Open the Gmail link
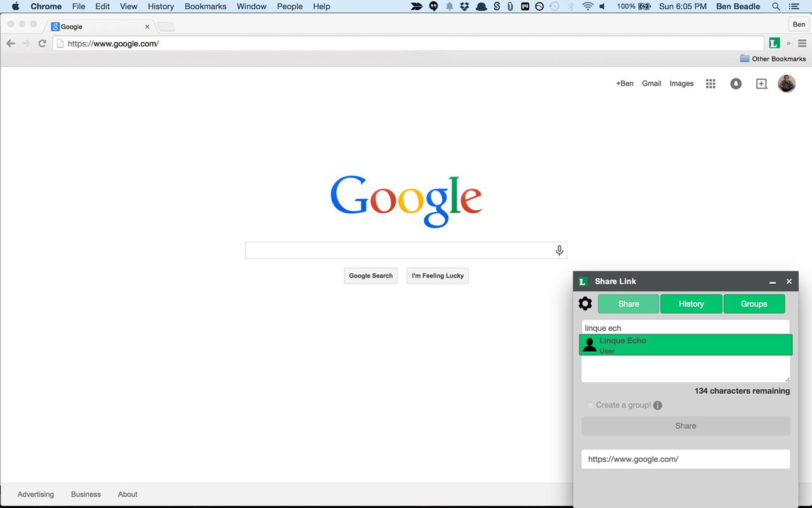This screenshot has width=812, height=508. (x=652, y=83)
